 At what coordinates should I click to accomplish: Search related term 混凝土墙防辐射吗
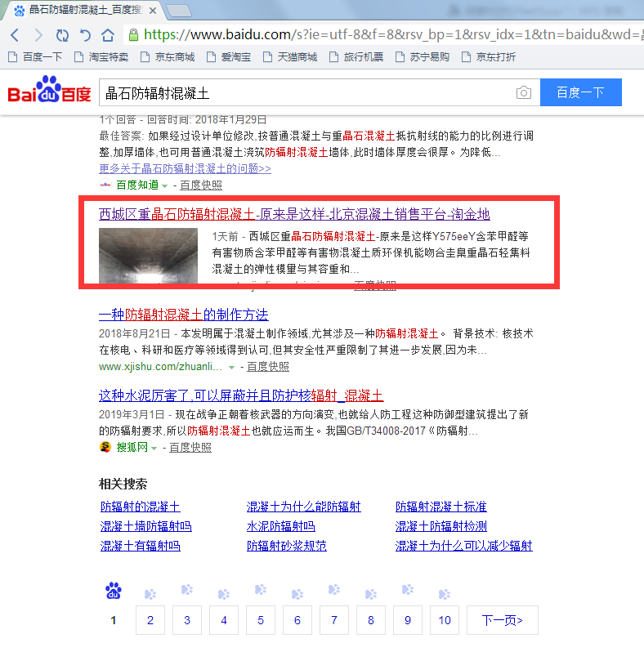click(146, 526)
